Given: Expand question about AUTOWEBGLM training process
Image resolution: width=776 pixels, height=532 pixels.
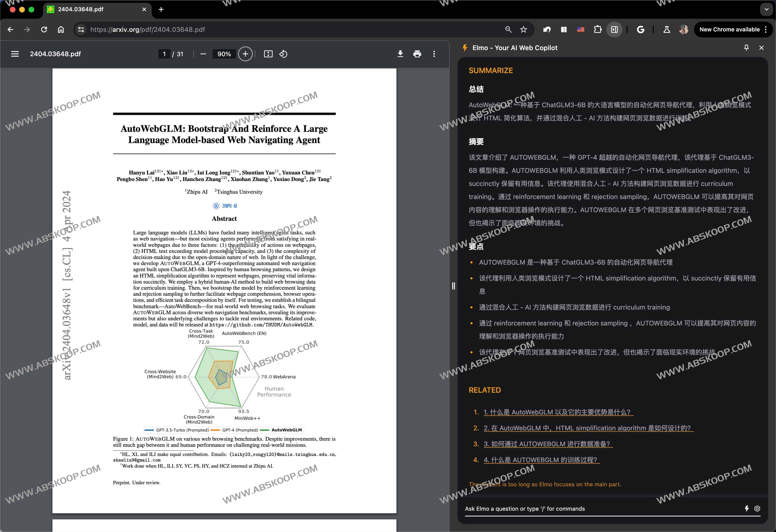Looking at the screenshot, I should click(x=540, y=459).
